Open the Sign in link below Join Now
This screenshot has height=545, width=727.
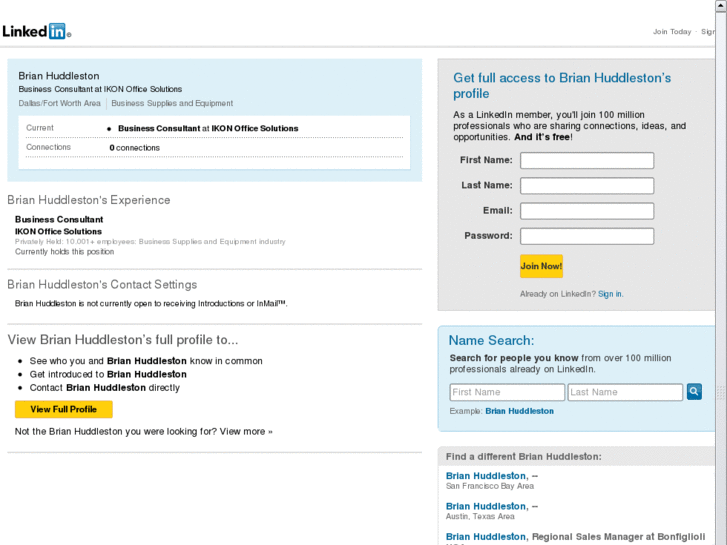[x=610, y=294]
